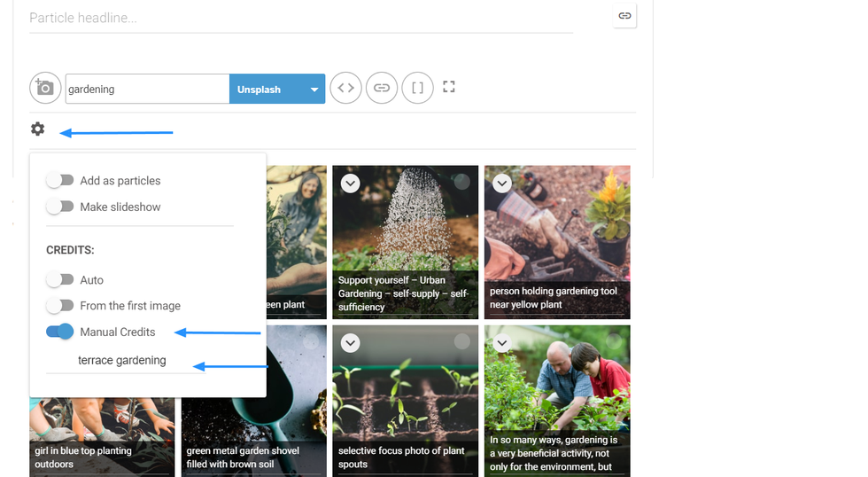
Task: Disable the Manual Credits toggle
Action: coord(60,332)
